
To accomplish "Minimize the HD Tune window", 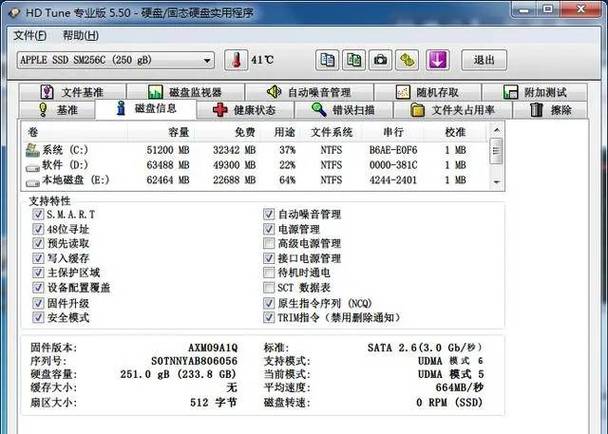I will point(523,9).
